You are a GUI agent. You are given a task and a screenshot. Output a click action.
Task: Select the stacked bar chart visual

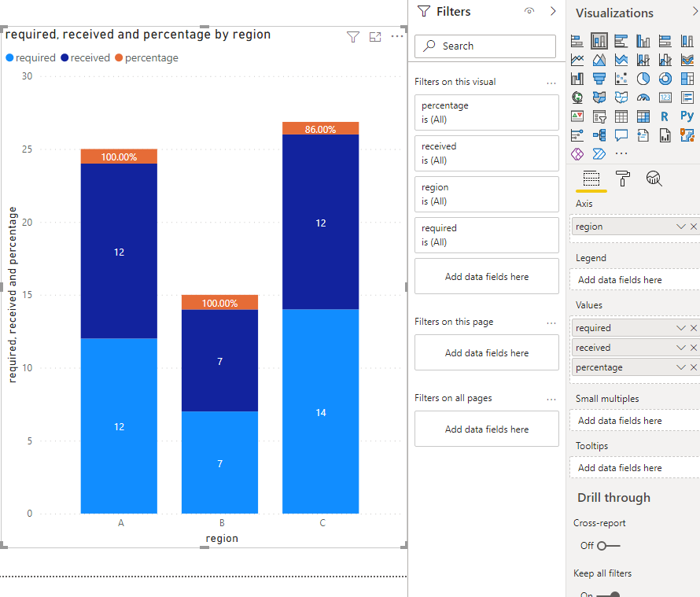[577, 41]
